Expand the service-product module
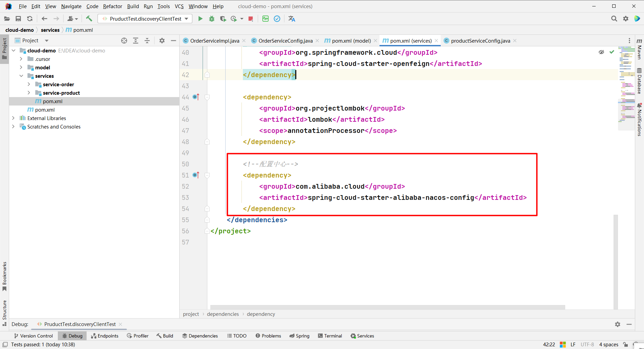644x349 pixels. coord(29,93)
